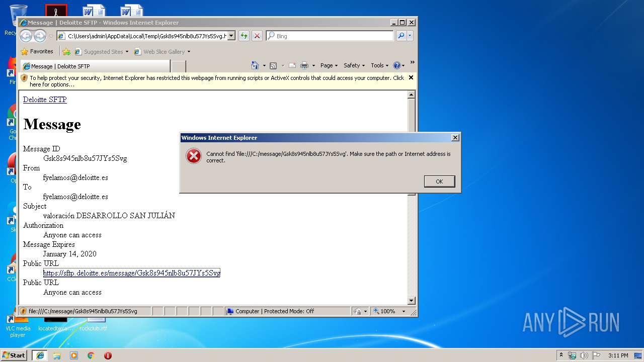Click OK in the error dialog
Viewport: 644px width, 362px height.
pyautogui.click(x=439, y=181)
